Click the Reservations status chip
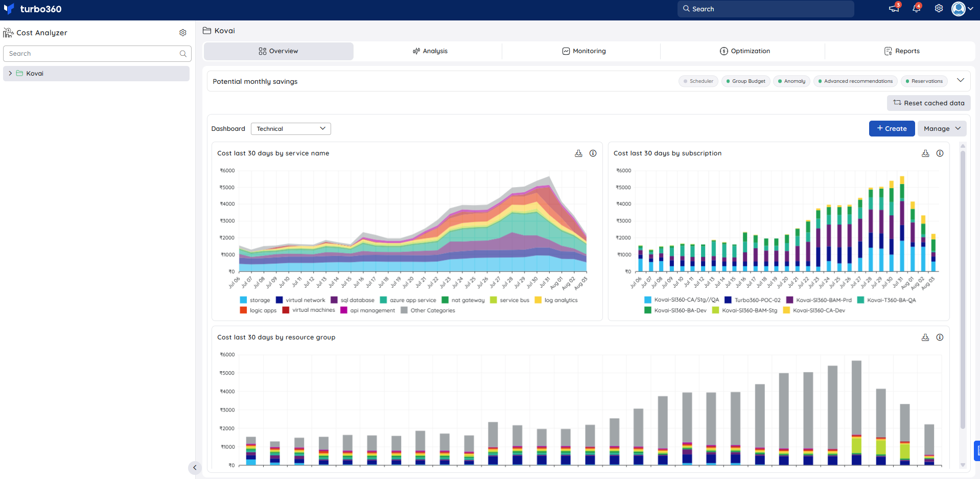Viewport: 980px width, 479px height. [924, 81]
